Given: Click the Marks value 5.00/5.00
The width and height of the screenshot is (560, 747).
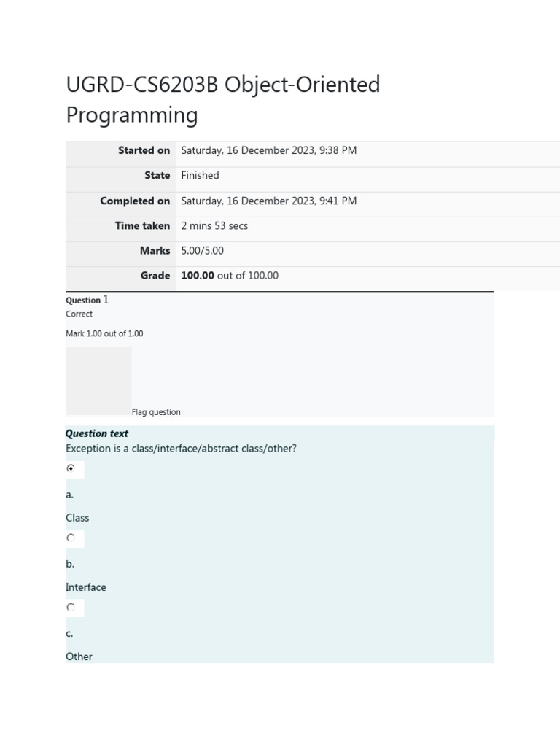Looking at the screenshot, I should click(x=202, y=251).
